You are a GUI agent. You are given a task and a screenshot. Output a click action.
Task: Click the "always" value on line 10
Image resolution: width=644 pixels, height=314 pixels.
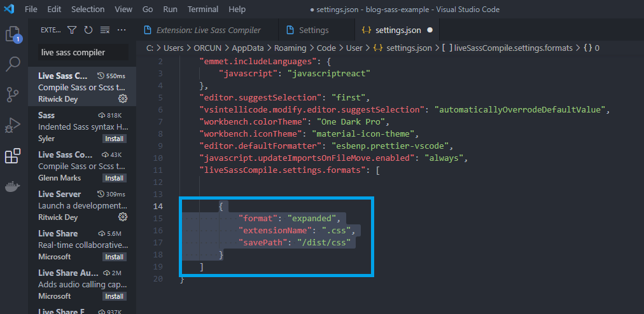[444, 158]
